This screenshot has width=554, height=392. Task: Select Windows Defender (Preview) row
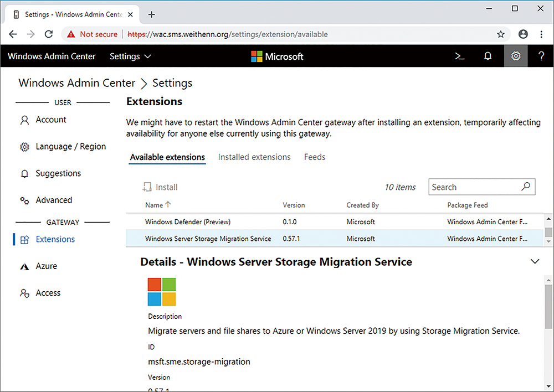click(334, 222)
